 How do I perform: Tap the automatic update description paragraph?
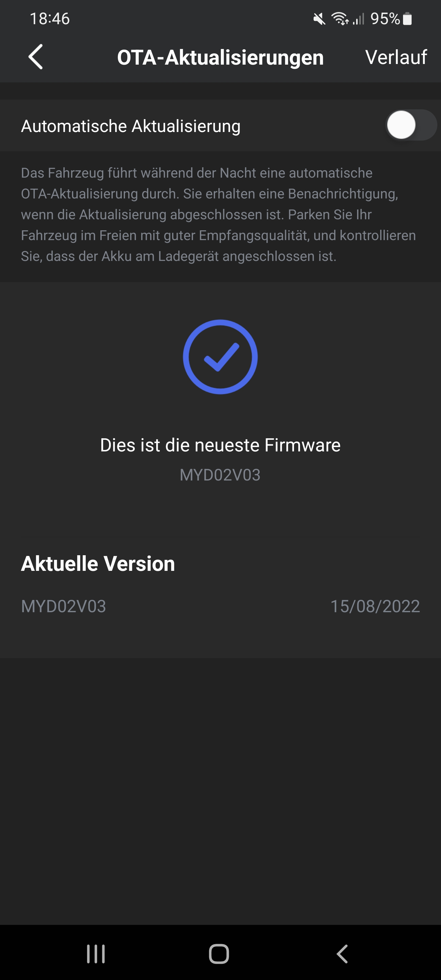pos(218,215)
